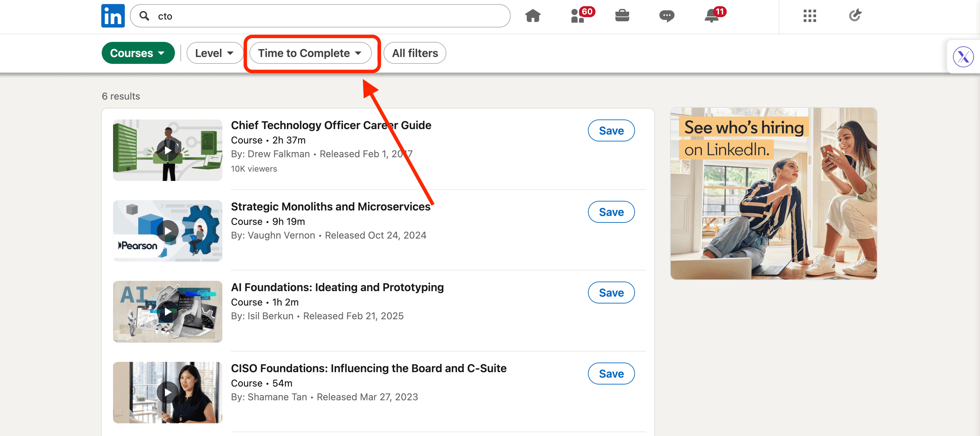Open My Network icon with 60 badge

[x=578, y=16]
